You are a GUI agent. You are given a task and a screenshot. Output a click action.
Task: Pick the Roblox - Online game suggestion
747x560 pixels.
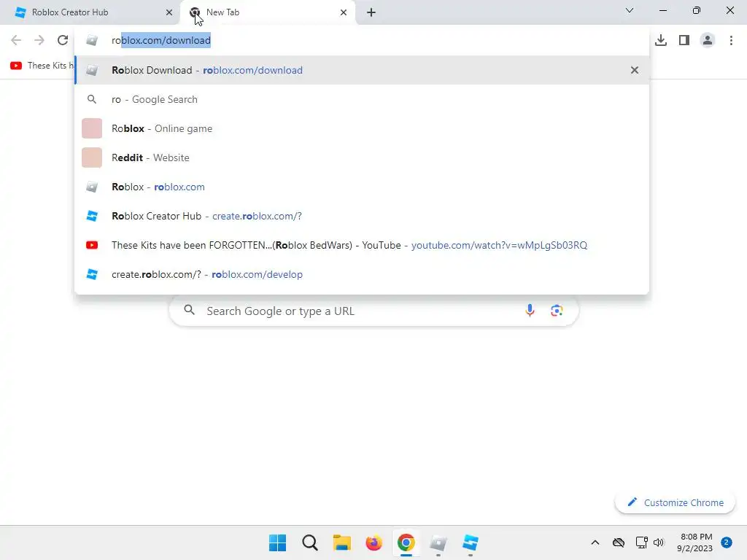point(362,128)
